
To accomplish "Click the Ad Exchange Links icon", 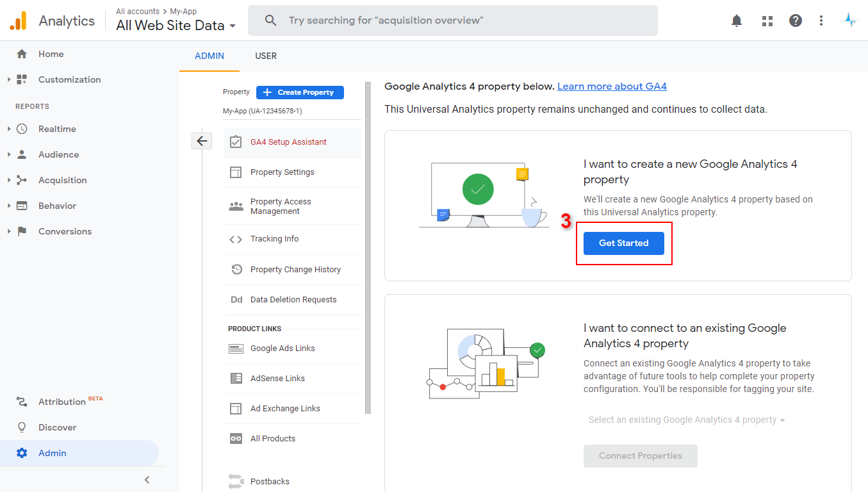I will [236, 409].
